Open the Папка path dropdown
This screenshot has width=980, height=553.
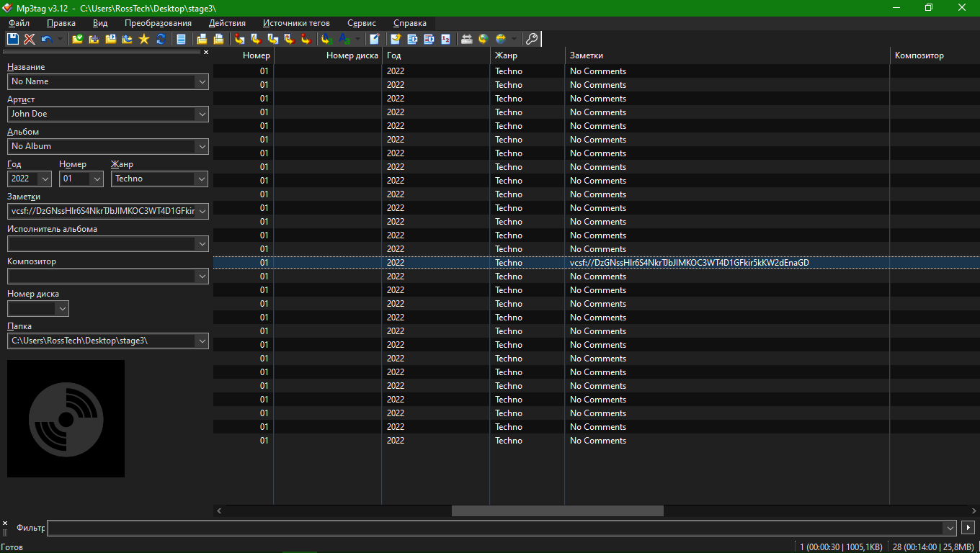(x=201, y=341)
